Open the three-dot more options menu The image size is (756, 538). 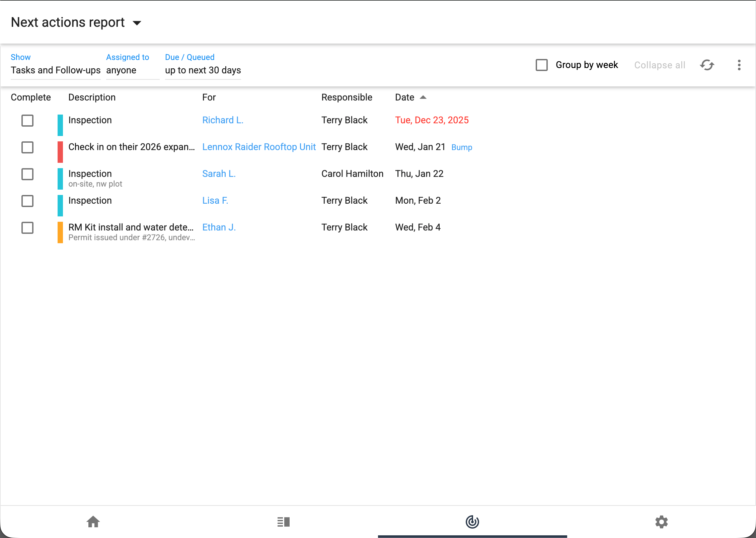tap(739, 65)
